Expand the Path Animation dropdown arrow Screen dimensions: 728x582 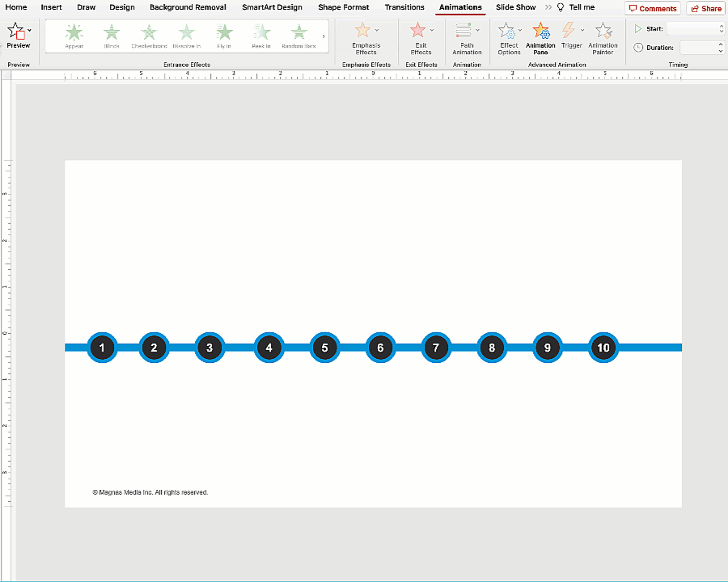click(478, 30)
